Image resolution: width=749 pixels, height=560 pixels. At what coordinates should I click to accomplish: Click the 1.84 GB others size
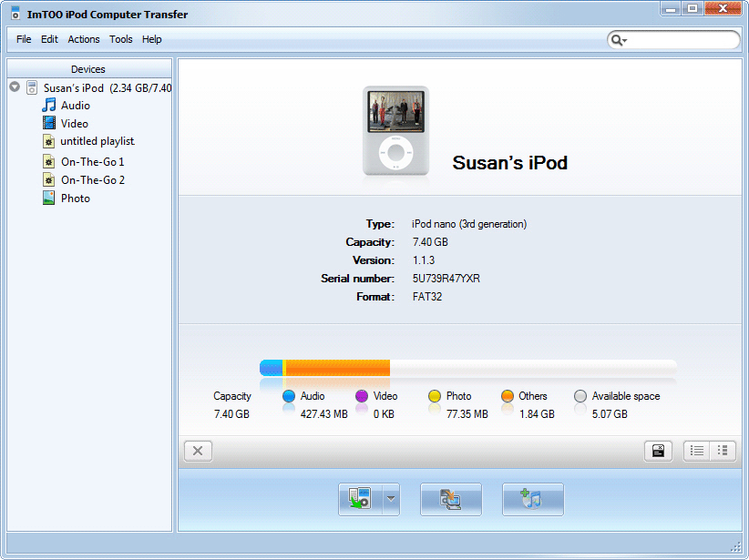[537, 414]
